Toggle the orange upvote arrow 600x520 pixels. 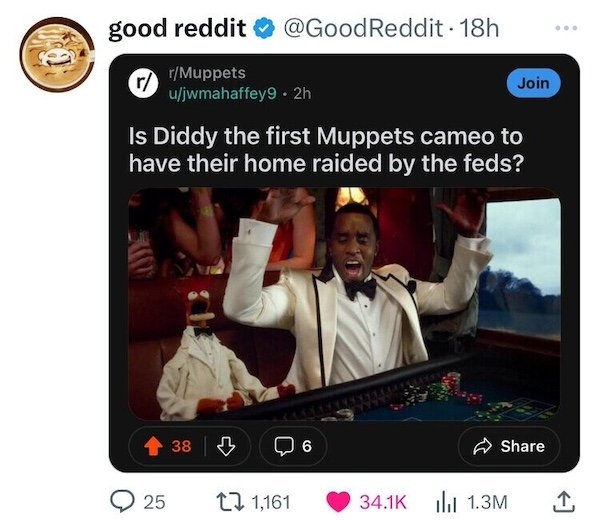pyautogui.click(x=153, y=446)
